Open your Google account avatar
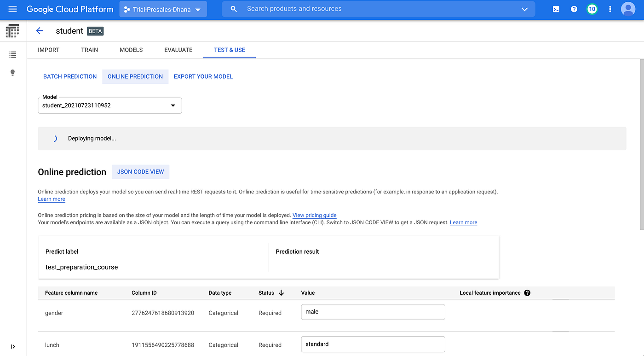644x356 pixels. click(628, 9)
